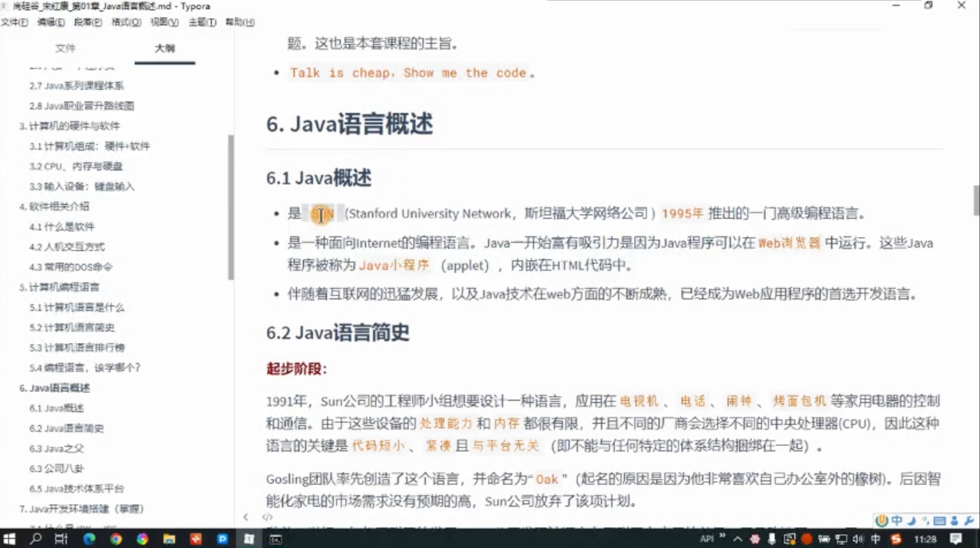Open the volume speaker tray icon
This screenshot has width=980, height=548.
click(x=858, y=539)
